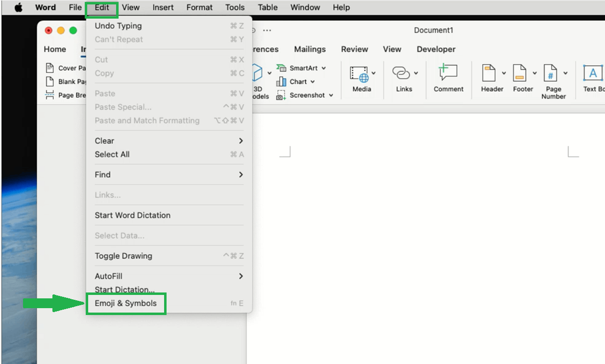Insert a Chart

(x=292, y=82)
